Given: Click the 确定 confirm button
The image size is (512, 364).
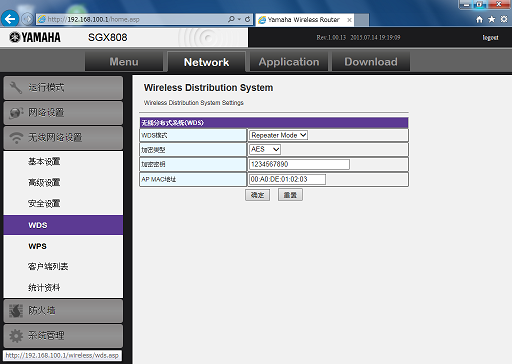Looking at the screenshot, I should (257, 195).
